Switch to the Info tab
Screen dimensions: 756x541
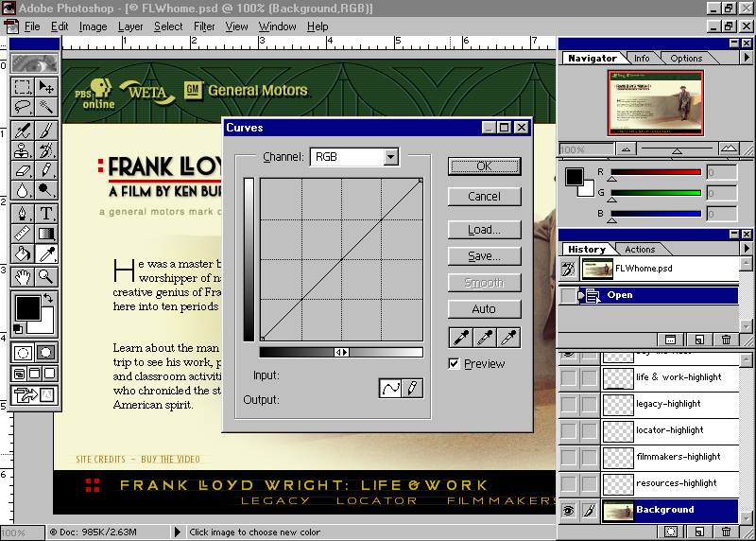642,59
